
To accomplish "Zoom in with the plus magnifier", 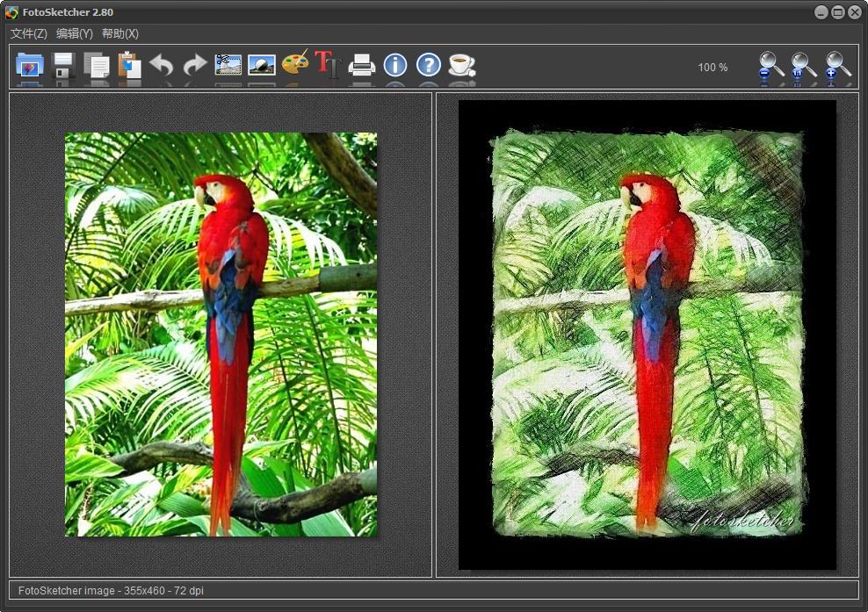I will click(837, 67).
